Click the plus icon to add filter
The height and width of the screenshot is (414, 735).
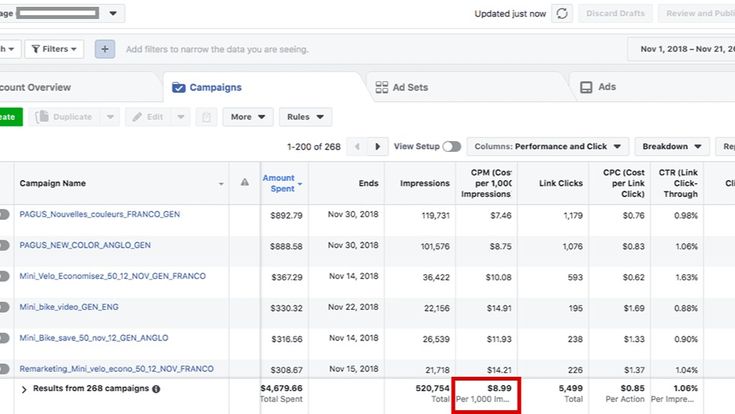point(105,48)
